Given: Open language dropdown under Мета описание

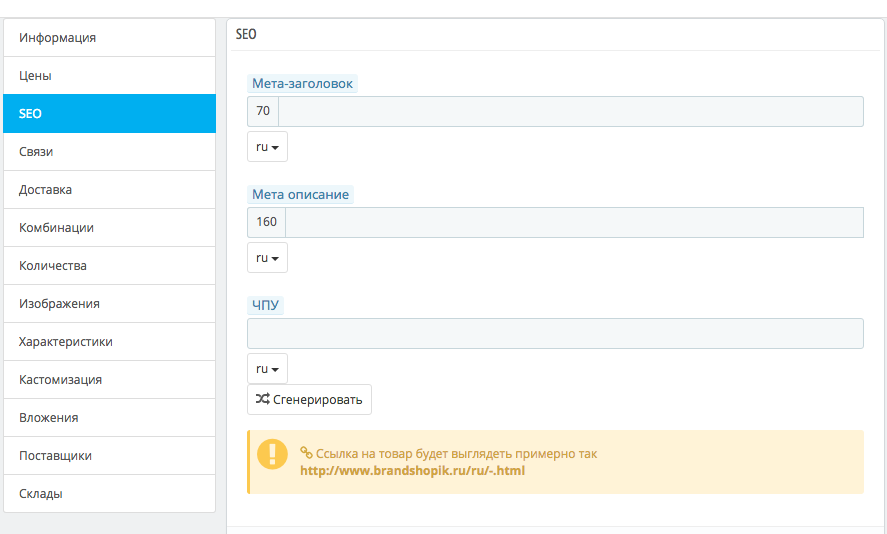Looking at the screenshot, I should point(267,258).
